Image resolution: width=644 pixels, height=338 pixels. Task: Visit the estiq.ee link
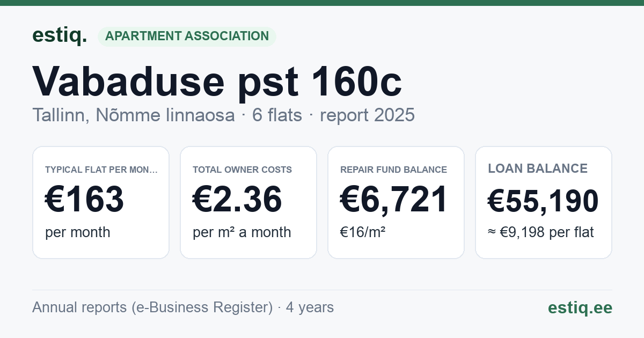coord(580,307)
